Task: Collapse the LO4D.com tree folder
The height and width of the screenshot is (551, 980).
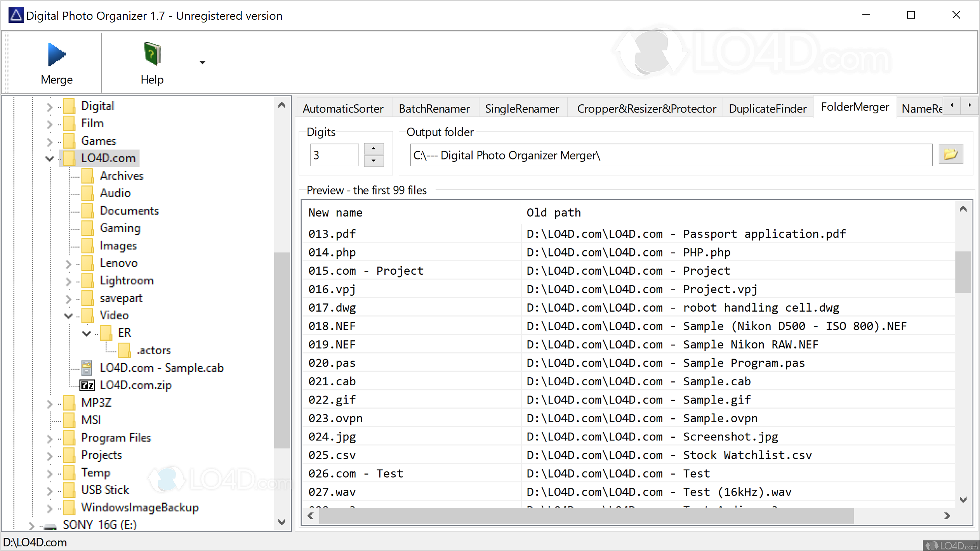Action: tap(50, 158)
